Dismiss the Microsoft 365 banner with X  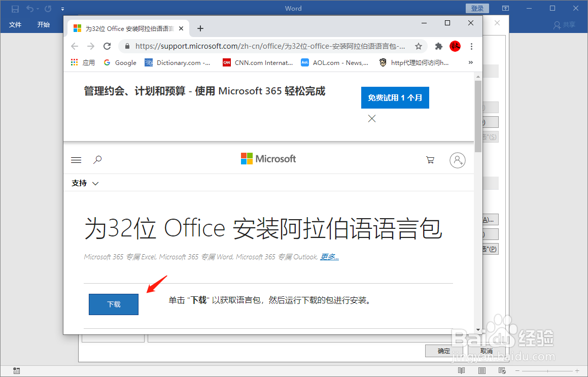tap(372, 119)
